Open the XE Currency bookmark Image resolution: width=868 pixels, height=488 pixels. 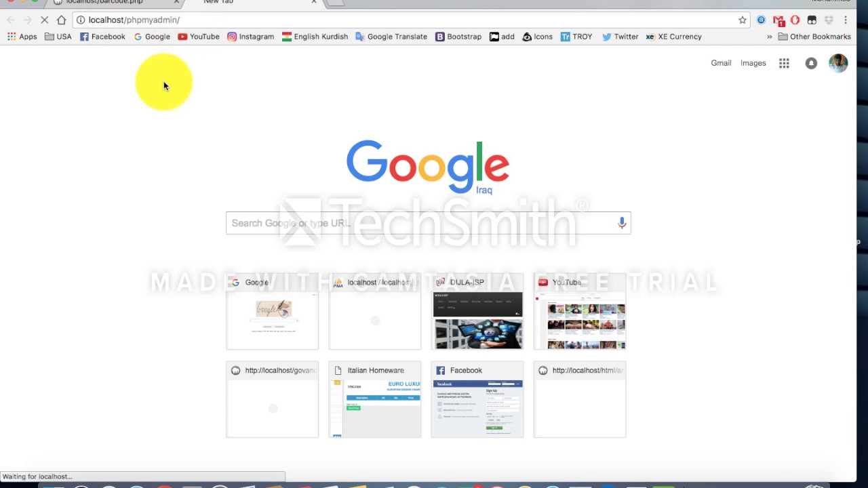[673, 37]
